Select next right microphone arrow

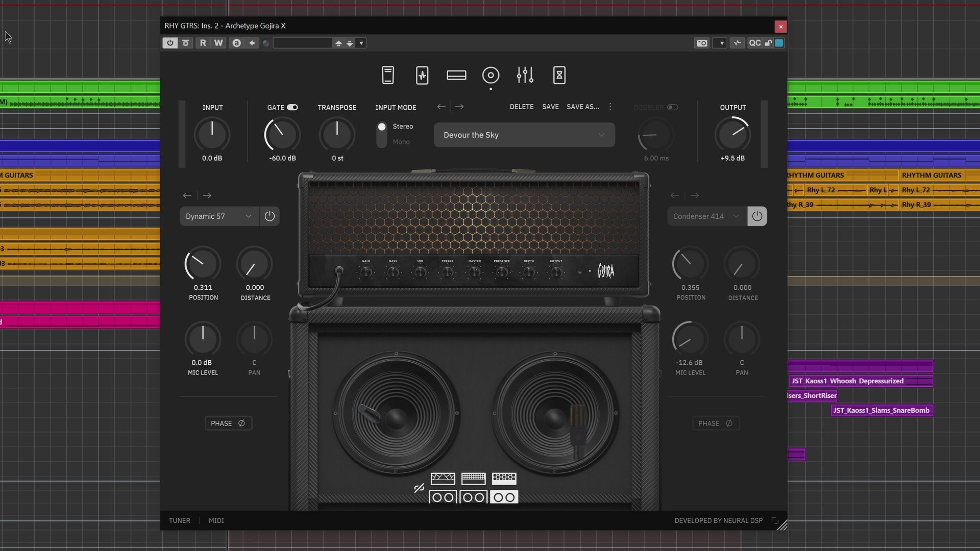click(x=694, y=195)
